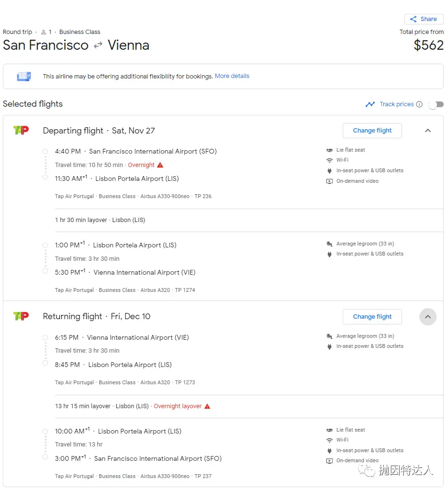The height and width of the screenshot is (490, 448).
Task: Click the Wi-Fi icon for flight TP 236
Action: tap(329, 160)
